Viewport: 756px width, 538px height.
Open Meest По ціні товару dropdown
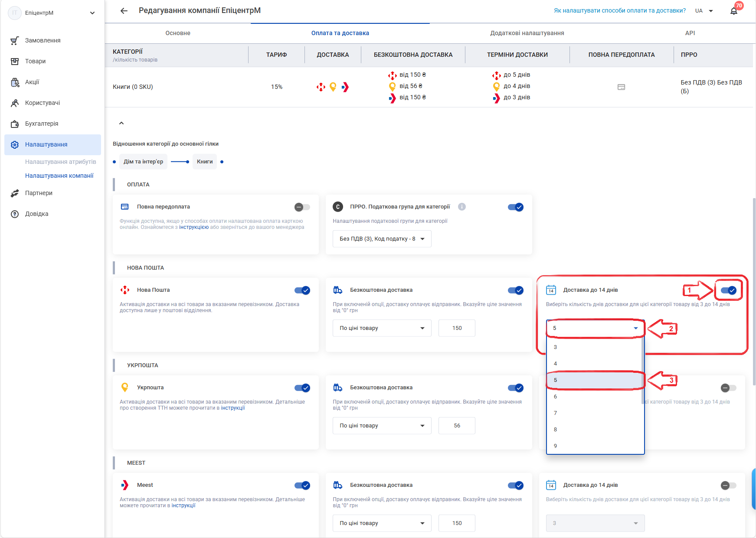[x=382, y=523]
